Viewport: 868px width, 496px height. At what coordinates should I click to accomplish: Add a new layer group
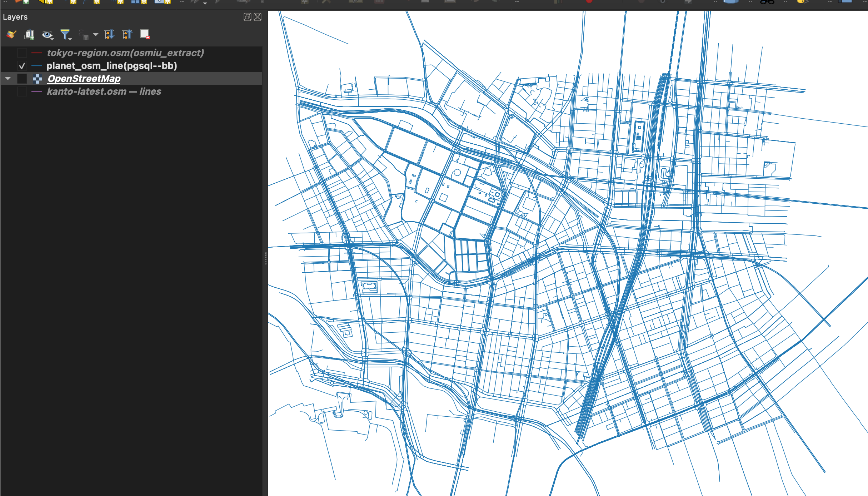click(29, 34)
